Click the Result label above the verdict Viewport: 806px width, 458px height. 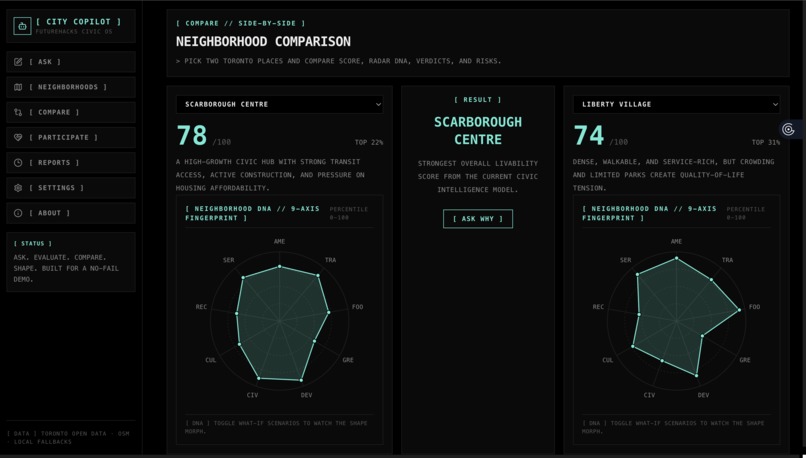click(x=478, y=100)
